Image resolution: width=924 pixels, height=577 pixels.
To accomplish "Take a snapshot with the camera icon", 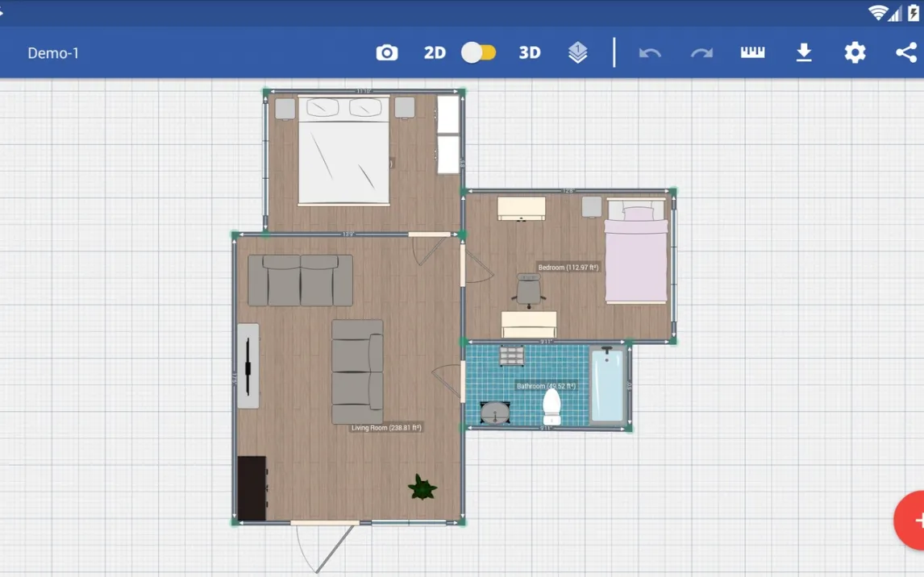I will point(387,53).
